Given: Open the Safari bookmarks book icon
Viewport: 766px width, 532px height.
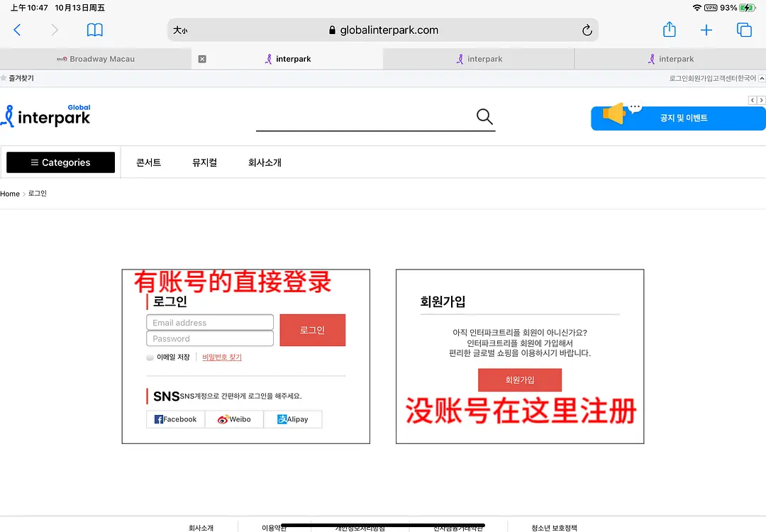Looking at the screenshot, I should [x=95, y=31].
